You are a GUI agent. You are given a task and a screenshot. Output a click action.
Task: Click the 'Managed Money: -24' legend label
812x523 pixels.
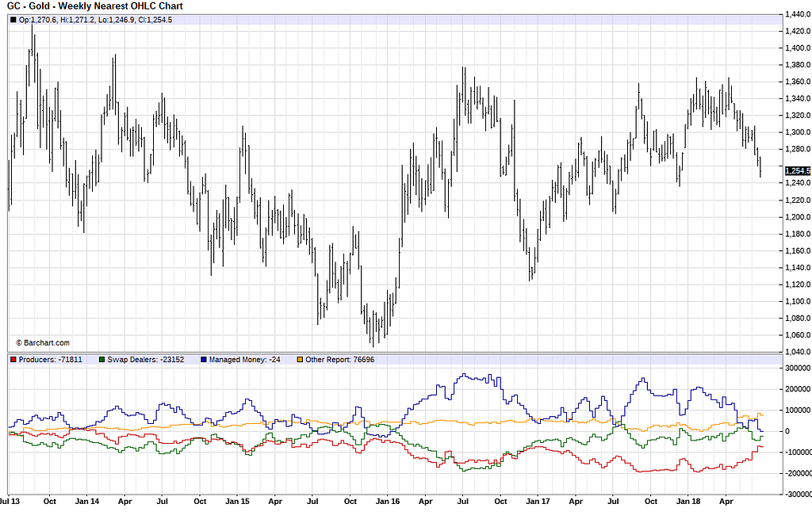[x=244, y=360]
